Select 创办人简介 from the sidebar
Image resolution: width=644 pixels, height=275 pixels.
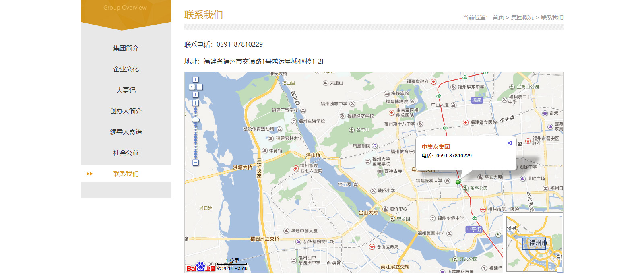(x=126, y=111)
